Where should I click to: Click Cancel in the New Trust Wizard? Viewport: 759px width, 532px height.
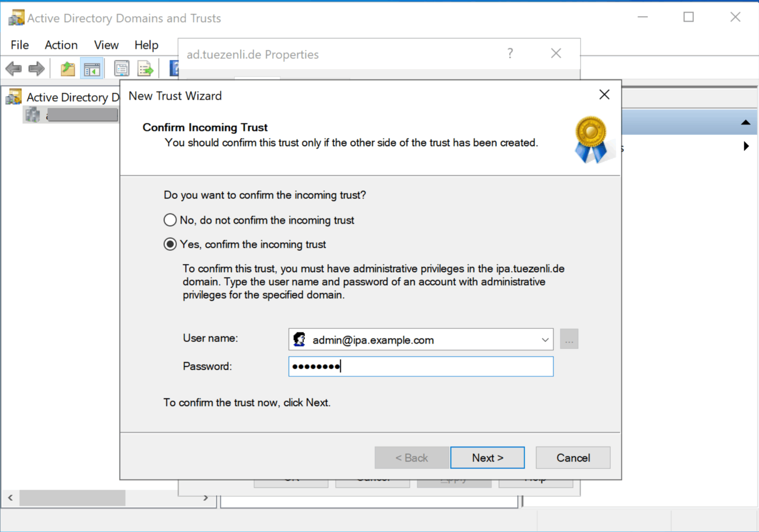coord(573,458)
